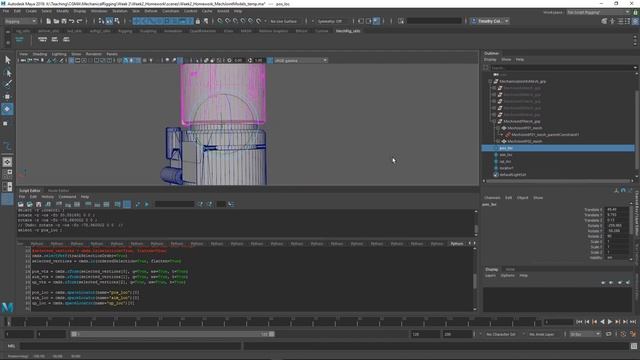Toggle the gamma view transform button
Image resolution: width=640 pixels, height=360 pixels.
270,60
